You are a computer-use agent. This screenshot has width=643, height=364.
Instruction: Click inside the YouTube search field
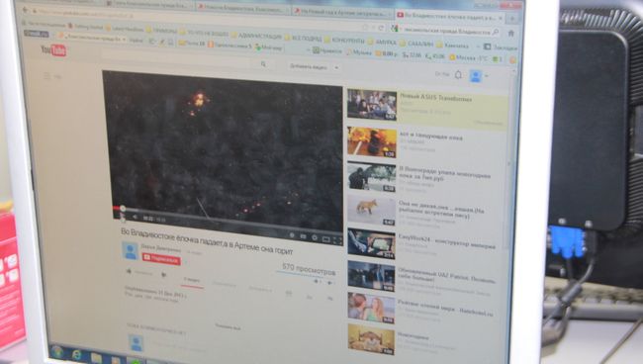pos(180,60)
